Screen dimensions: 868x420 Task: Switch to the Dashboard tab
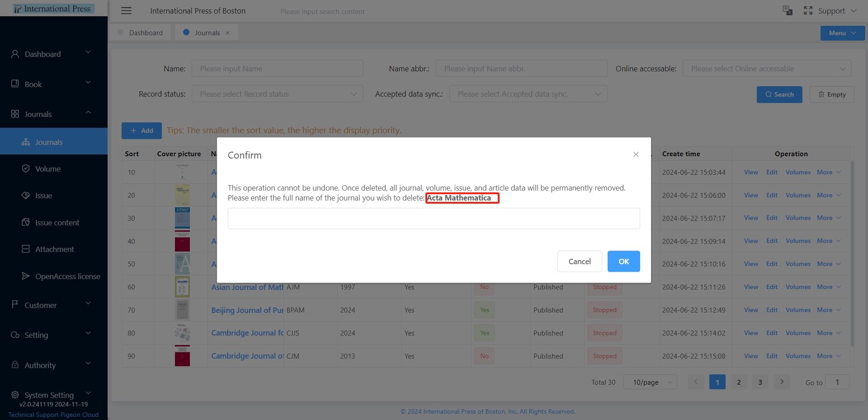(x=140, y=33)
